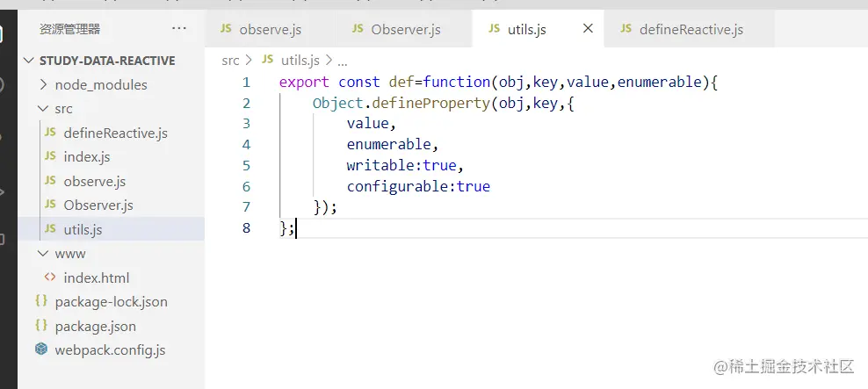Open webpack.config.js file
The height and width of the screenshot is (389, 868).
(x=110, y=349)
